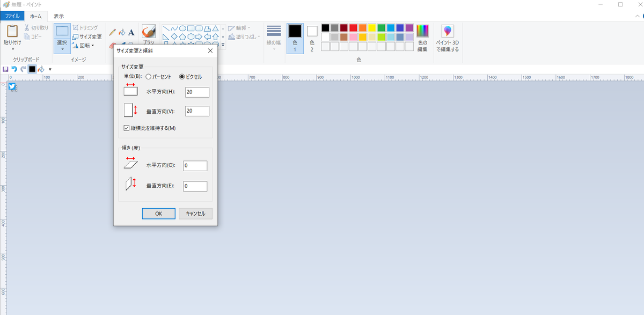Viewport: 644px width, 315px height.
Task: Select the Pencil tool
Action: (x=112, y=32)
